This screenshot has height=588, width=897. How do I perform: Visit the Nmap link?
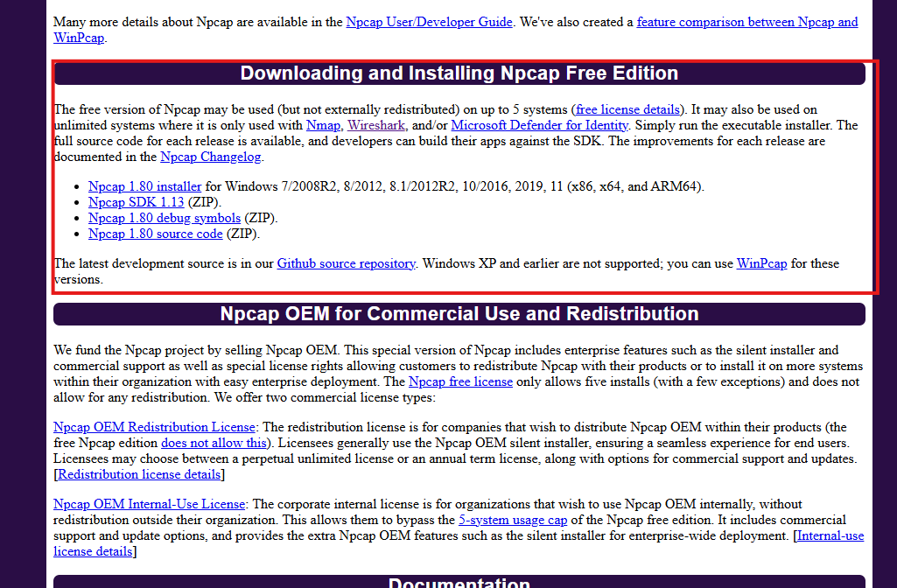(323, 125)
